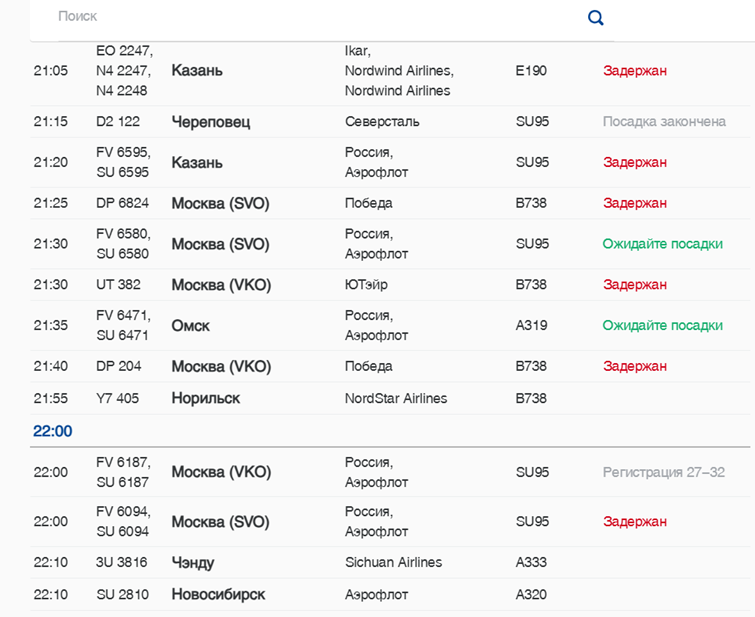Open the 21:05 Казань flight row
Viewport: 755px width, 617px height.
pyautogui.click(x=197, y=71)
